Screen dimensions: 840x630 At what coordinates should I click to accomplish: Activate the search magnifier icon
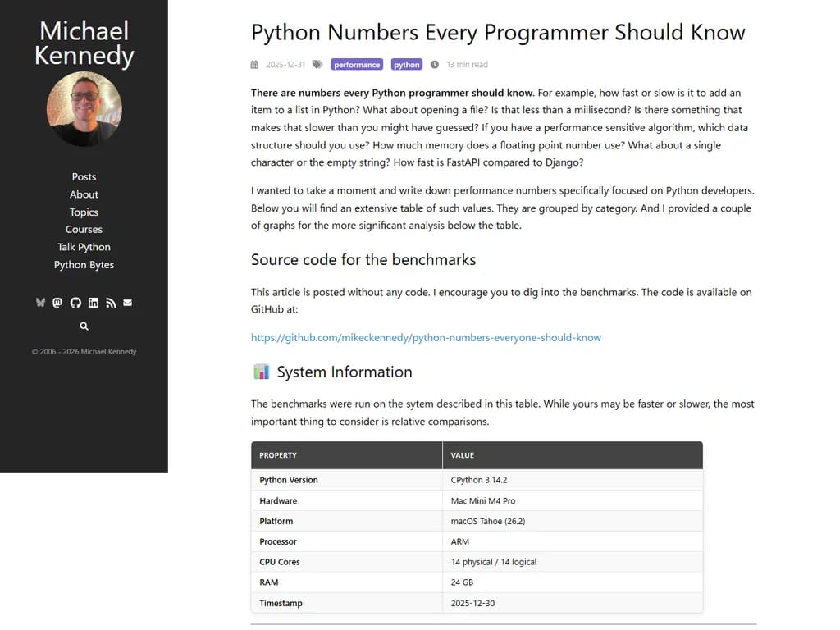coord(84,326)
